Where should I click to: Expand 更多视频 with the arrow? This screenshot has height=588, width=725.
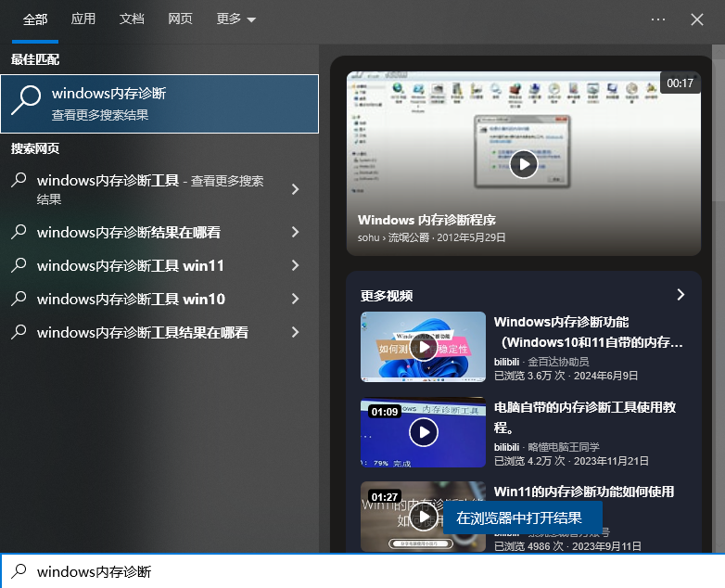pyautogui.click(x=680, y=295)
